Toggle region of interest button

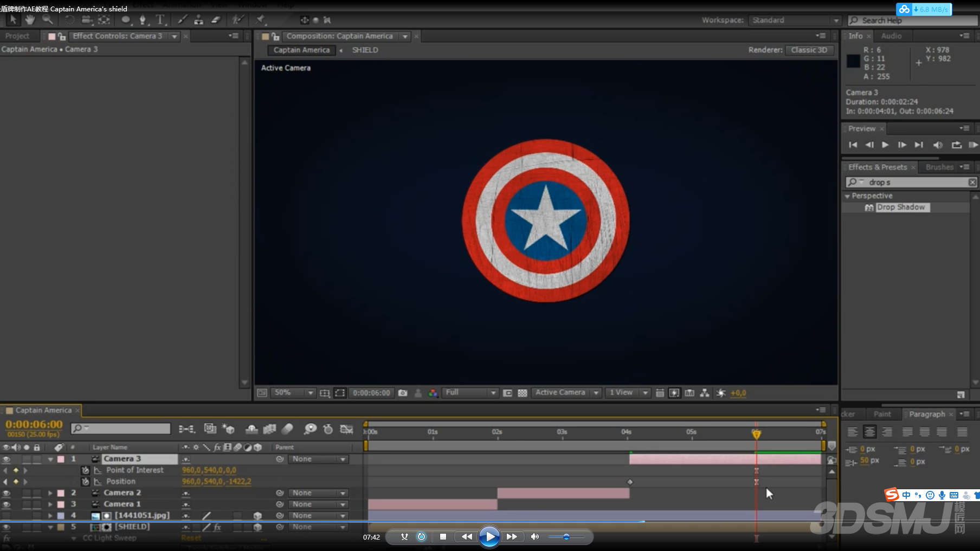click(340, 393)
